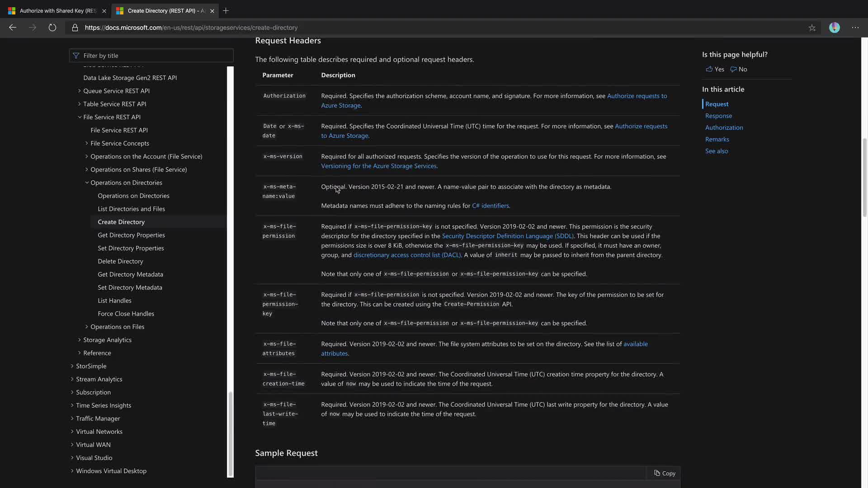
Task: Collapse the File Service REST API node
Action: 80,117
